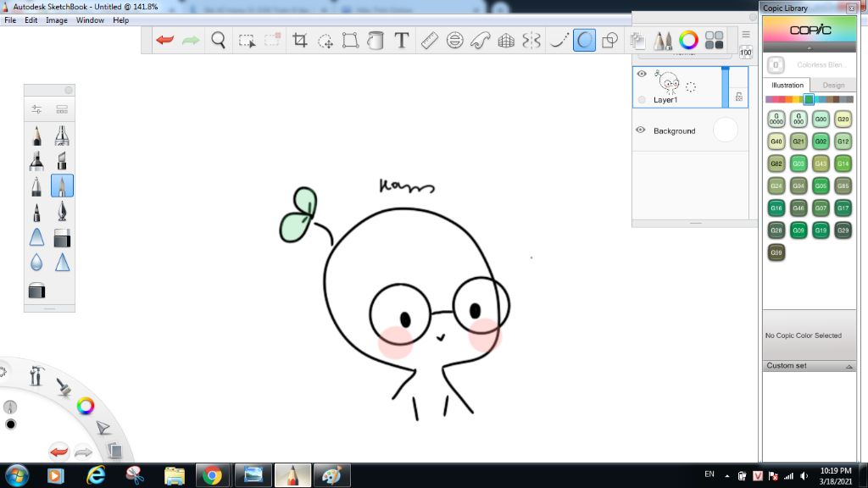Enable the Ruler guide tool

tap(430, 40)
